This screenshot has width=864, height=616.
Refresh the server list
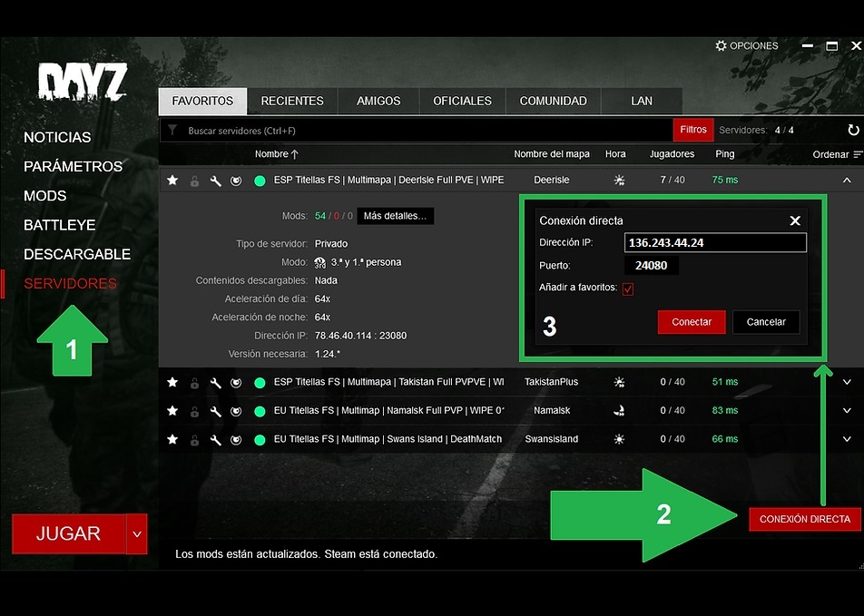[x=853, y=130]
